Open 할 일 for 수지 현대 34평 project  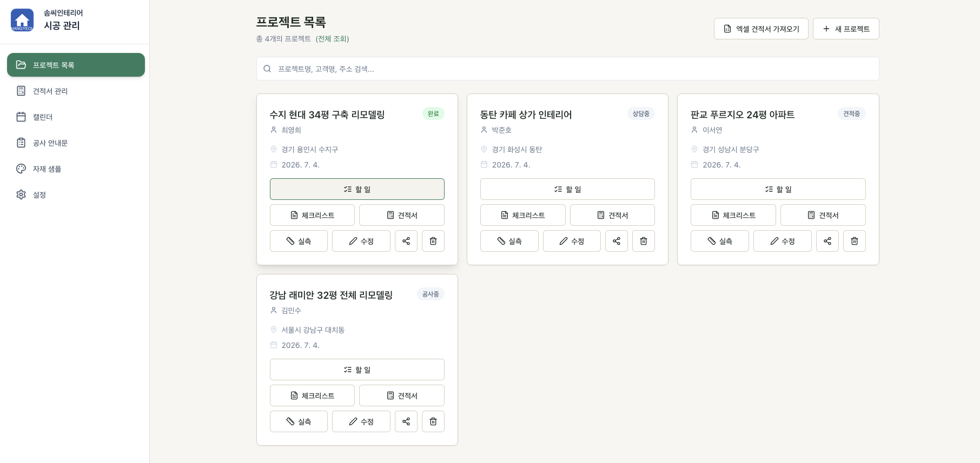pyautogui.click(x=357, y=189)
